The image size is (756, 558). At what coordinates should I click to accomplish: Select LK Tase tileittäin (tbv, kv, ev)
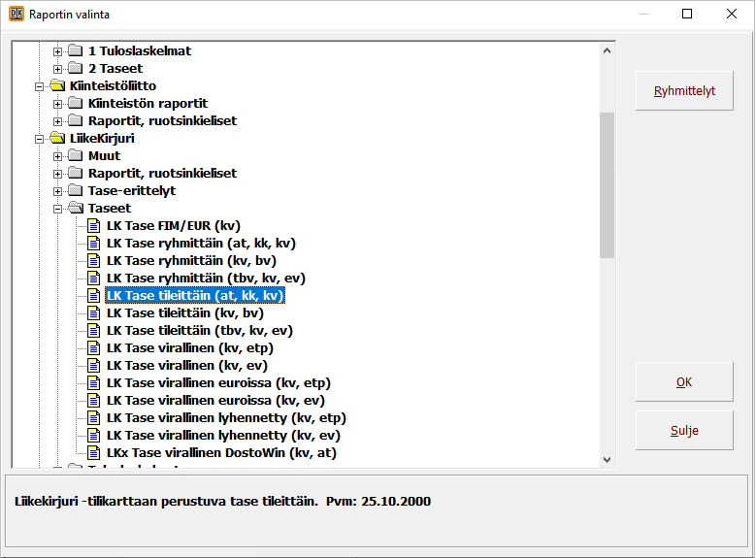pos(199,331)
